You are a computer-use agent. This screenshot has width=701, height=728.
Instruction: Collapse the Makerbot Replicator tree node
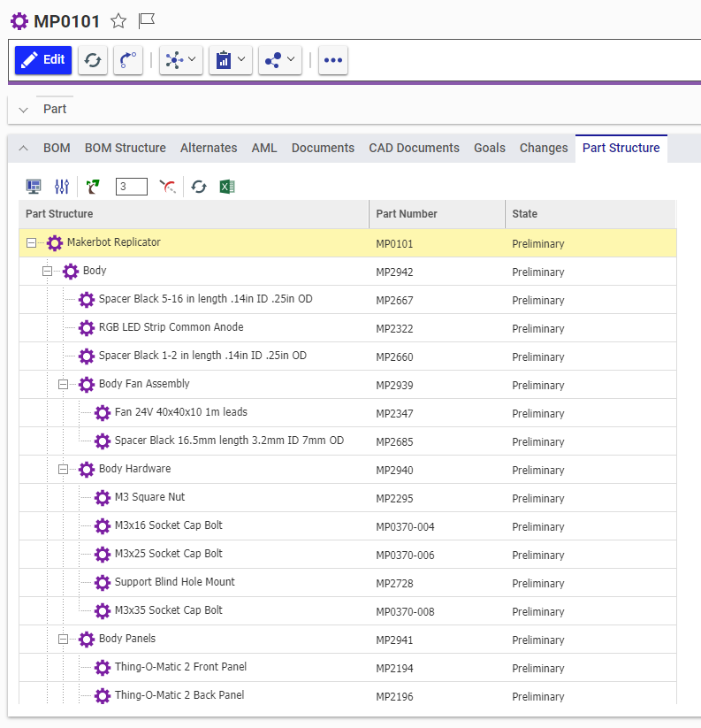(31, 243)
